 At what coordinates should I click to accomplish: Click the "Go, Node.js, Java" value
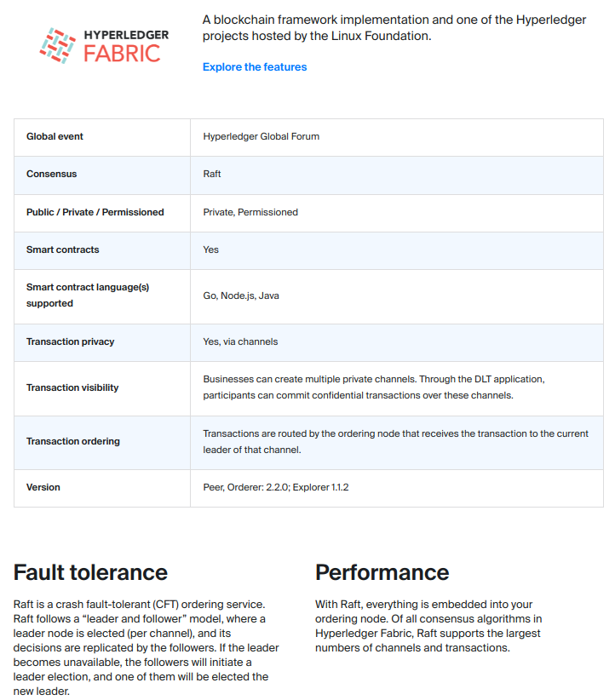pyautogui.click(x=241, y=295)
